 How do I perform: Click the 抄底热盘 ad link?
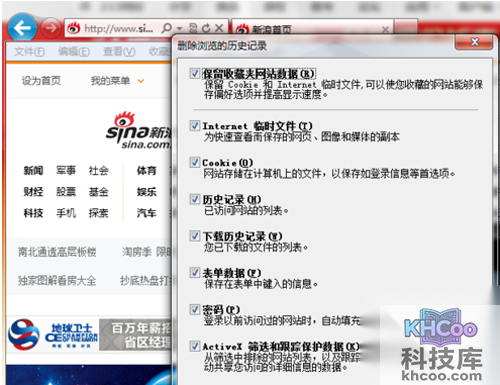(x=146, y=281)
